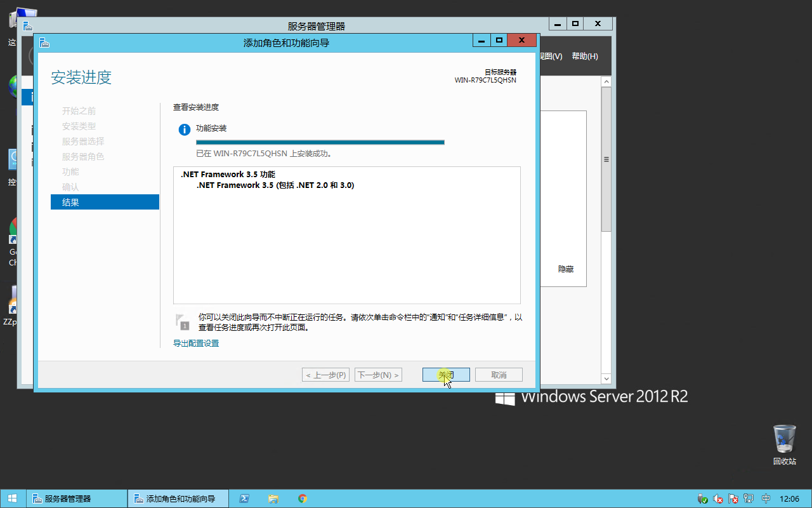Open the Windows Start button
The height and width of the screenshot is (508, 812).
pos(13,498)
